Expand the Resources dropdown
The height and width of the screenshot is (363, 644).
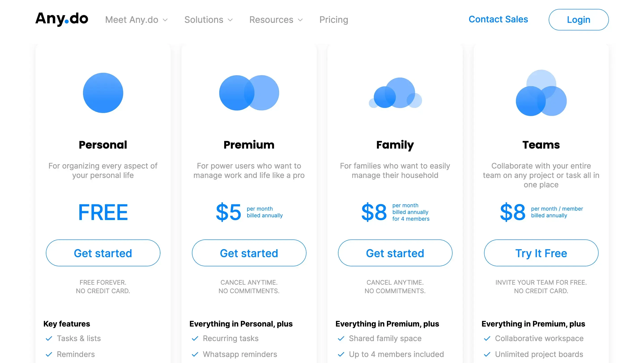click(x=276, y=19)
